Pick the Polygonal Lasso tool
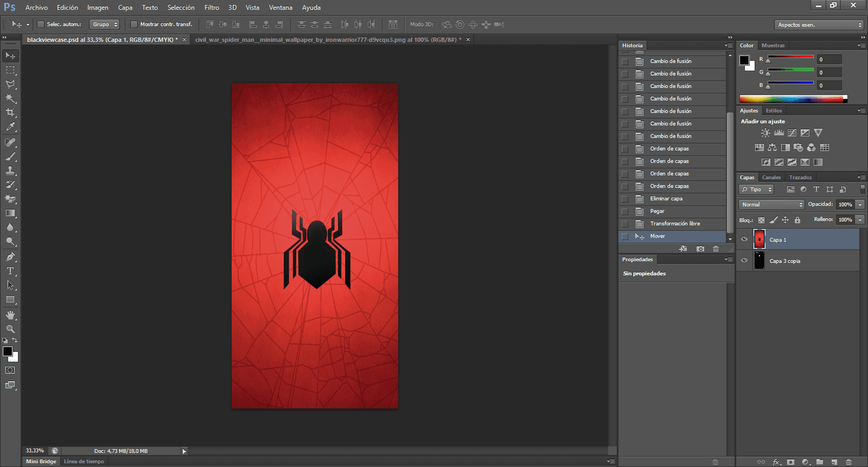 (x=10, y=84)
